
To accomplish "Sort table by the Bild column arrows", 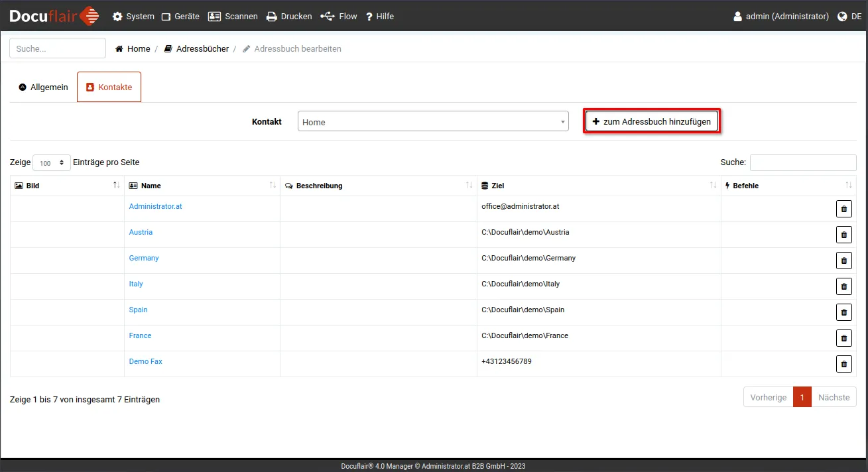I will [117, 186].
